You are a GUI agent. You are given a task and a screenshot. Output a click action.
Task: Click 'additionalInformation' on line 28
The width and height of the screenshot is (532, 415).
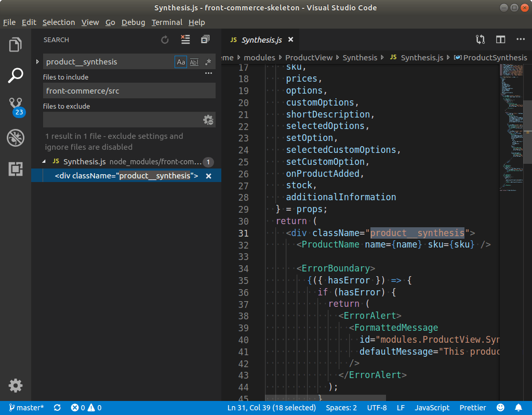(341, 197)
